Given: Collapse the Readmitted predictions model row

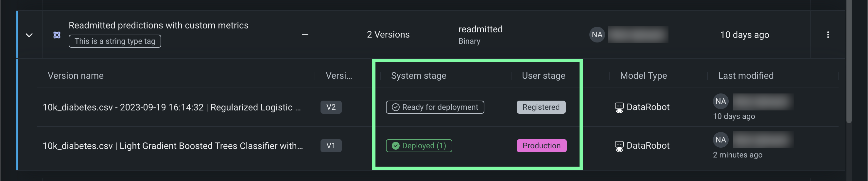Looking at the screenshot, I should (x=29, y=35).
